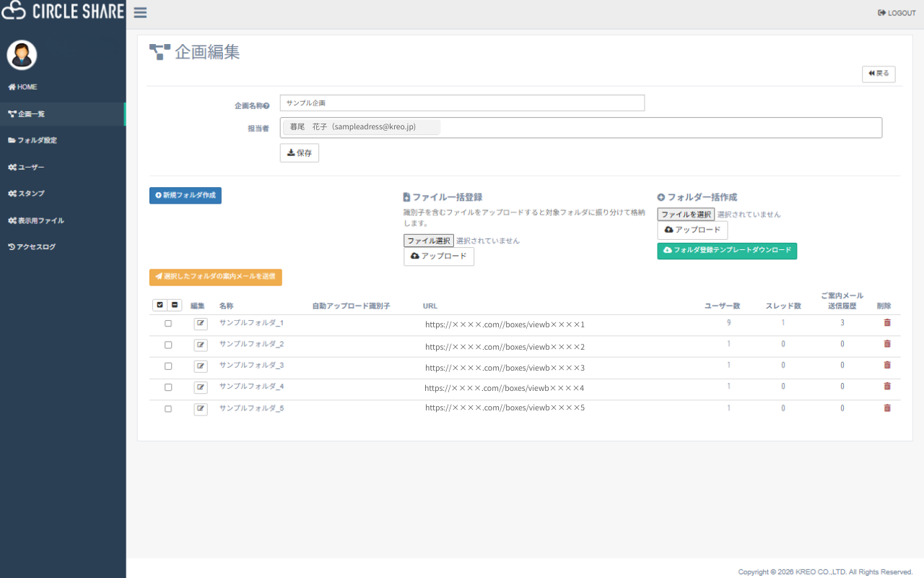The image size is (924, 578).
Task: Tick the checkbox for サンプルフォルダ_2
Action: (168, 345)
